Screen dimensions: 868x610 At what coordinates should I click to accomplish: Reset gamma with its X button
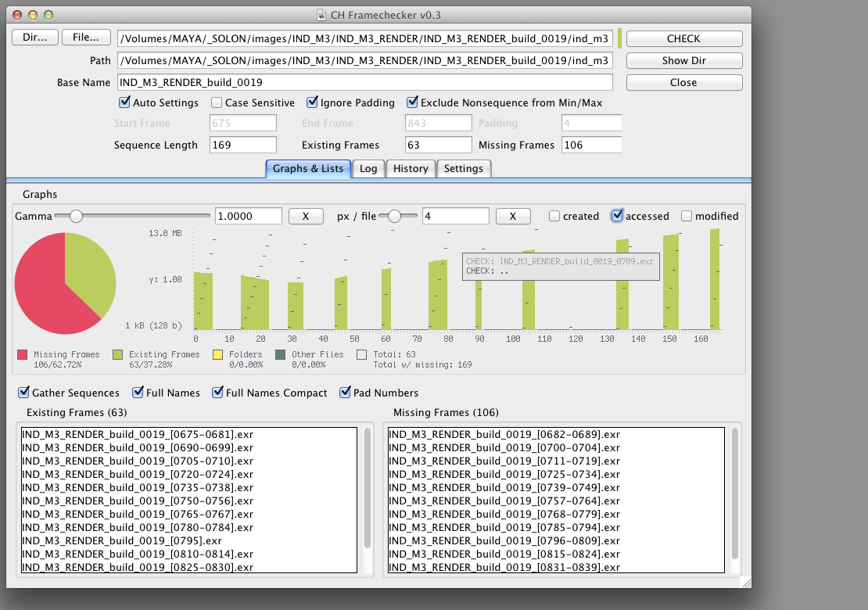coord(306,216)
